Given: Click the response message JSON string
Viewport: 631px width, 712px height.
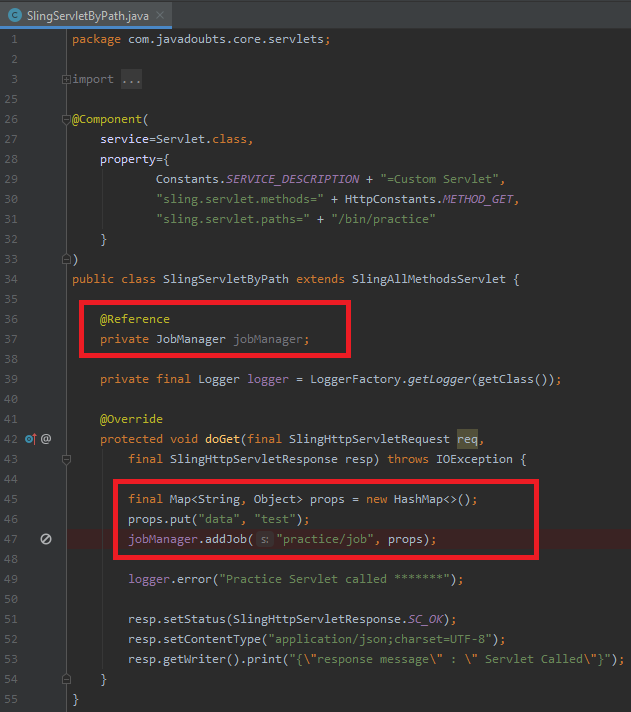Looking at the screenshot, I should [x=449, y=659].
